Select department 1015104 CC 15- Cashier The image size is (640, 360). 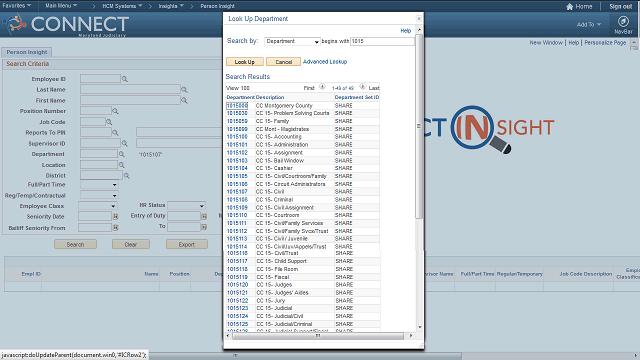point(237,168)
